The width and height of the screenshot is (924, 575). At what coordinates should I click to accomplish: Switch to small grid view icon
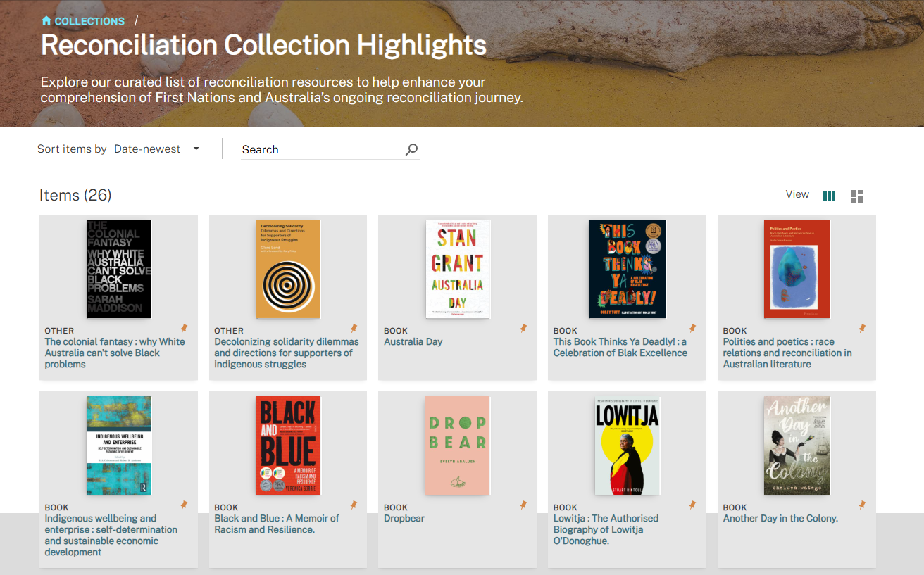point(830,196)
